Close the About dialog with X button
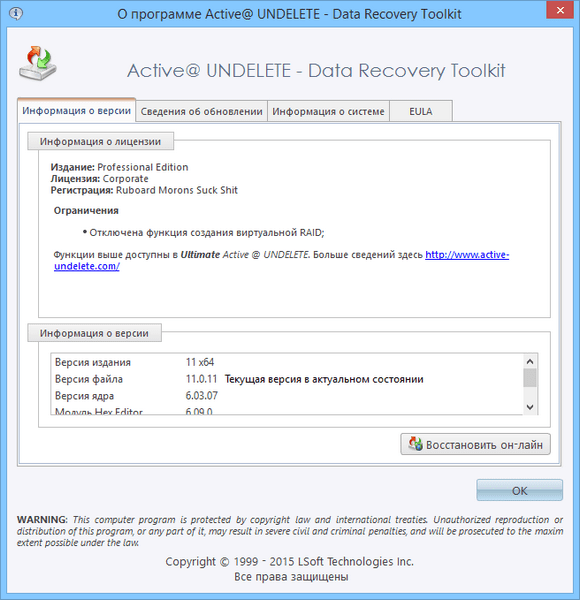 [560, 10]
